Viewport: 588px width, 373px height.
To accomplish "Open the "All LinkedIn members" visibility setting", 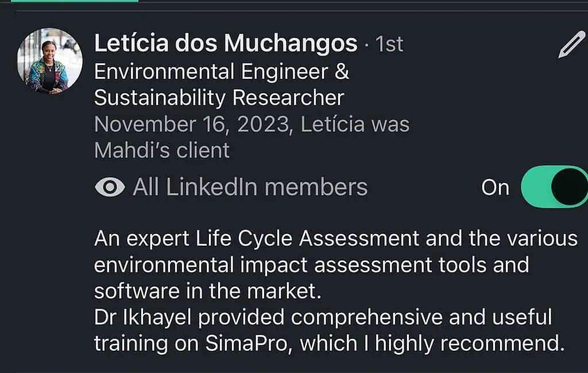I will click(x=250, y=187).
